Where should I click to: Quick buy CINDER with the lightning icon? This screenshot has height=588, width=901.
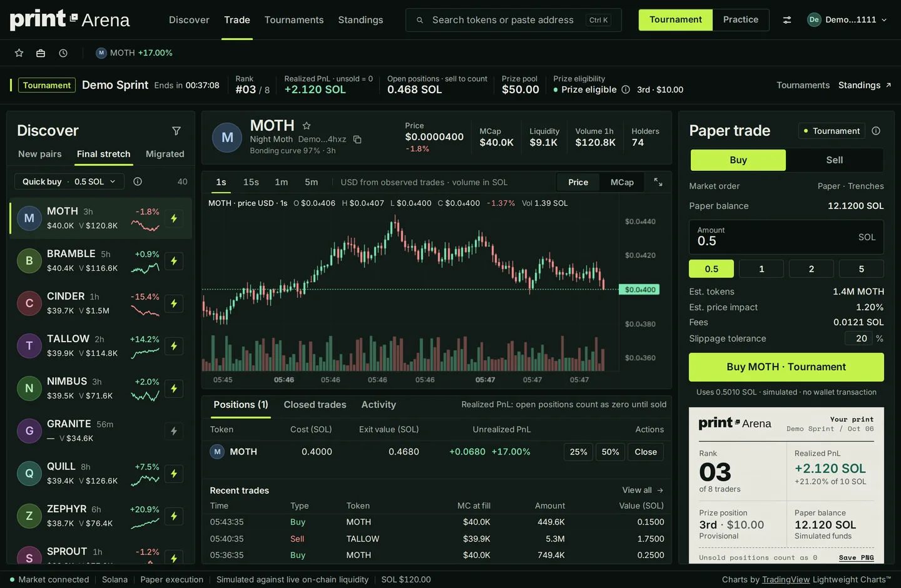coord(174,303)
